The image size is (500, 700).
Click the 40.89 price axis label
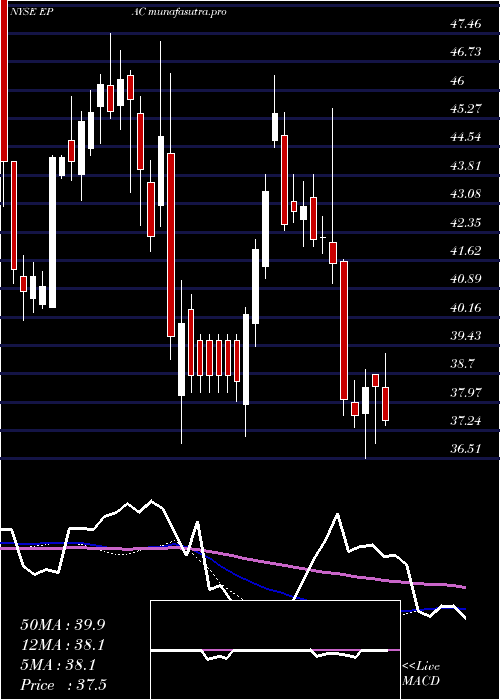pos(466,279)
